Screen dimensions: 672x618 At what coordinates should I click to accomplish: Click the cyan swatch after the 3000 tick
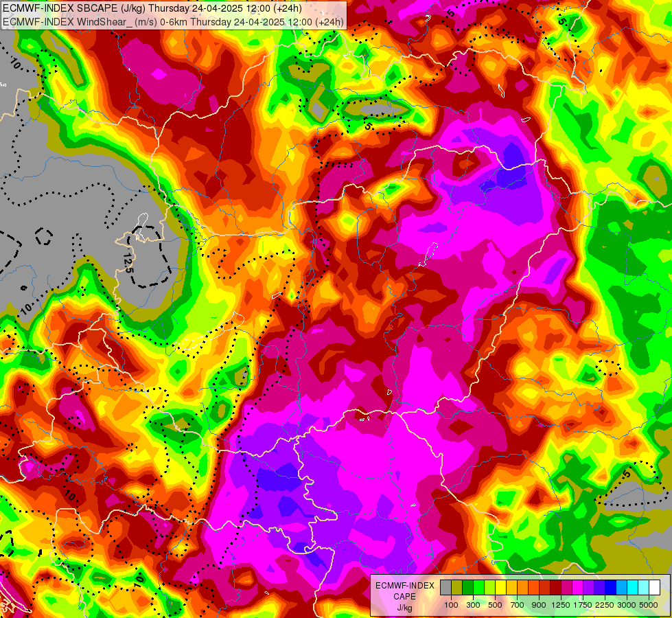point(632,587)
